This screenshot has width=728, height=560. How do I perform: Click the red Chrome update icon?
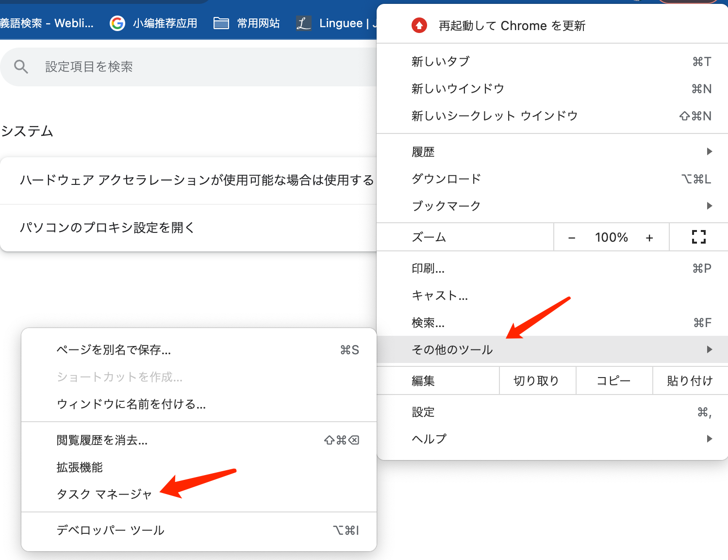click(419, 25)
